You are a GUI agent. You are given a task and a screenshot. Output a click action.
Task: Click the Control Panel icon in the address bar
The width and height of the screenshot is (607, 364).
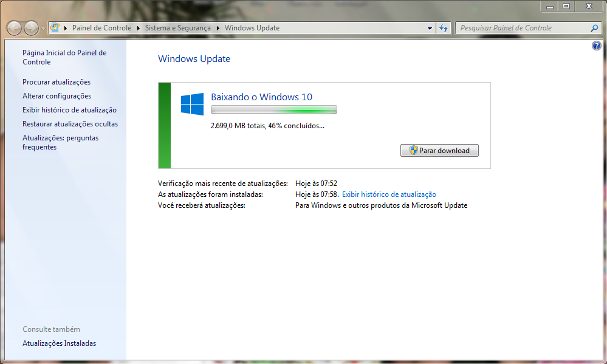55,28
